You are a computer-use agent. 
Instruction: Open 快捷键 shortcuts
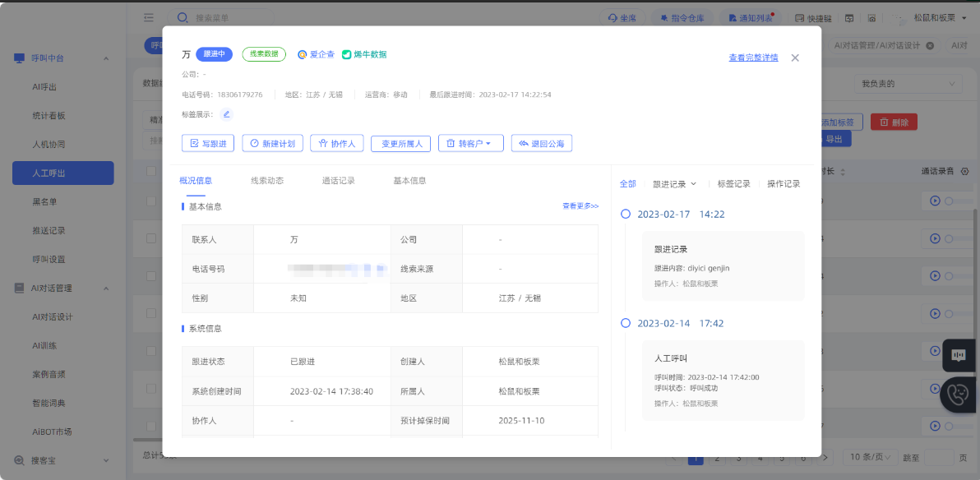[x=812, y=18]
